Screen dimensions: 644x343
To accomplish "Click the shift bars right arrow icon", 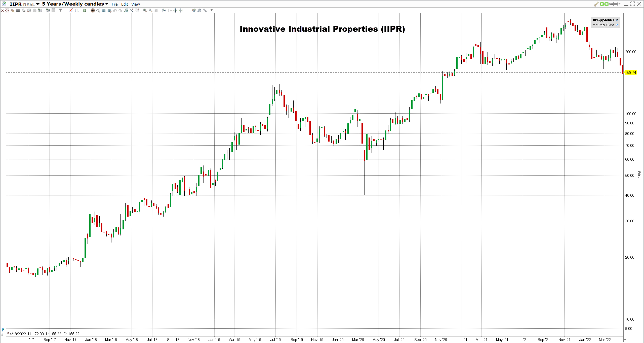I will click(x=164, y=10).
